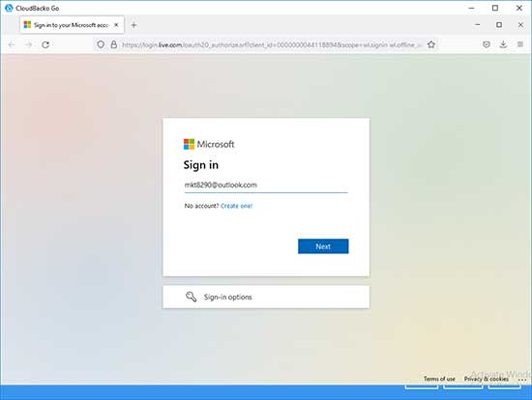Click the Sign in heading text
This screenshot has height=400, width=532.
pos(201,165)
